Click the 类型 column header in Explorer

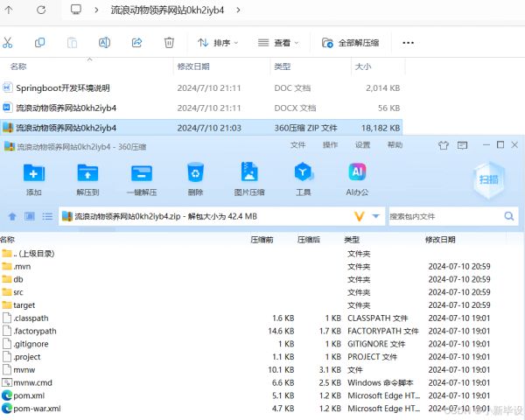(283, 66)
